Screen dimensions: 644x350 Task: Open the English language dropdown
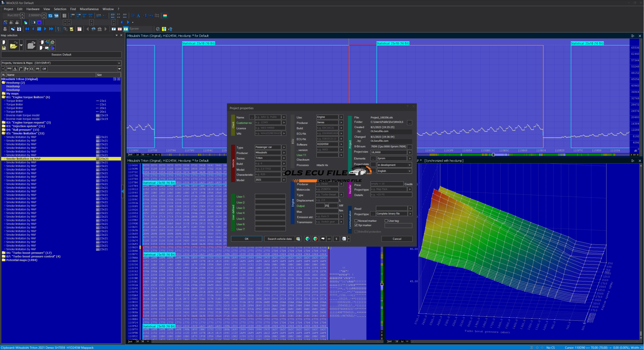tap(394, 171)
